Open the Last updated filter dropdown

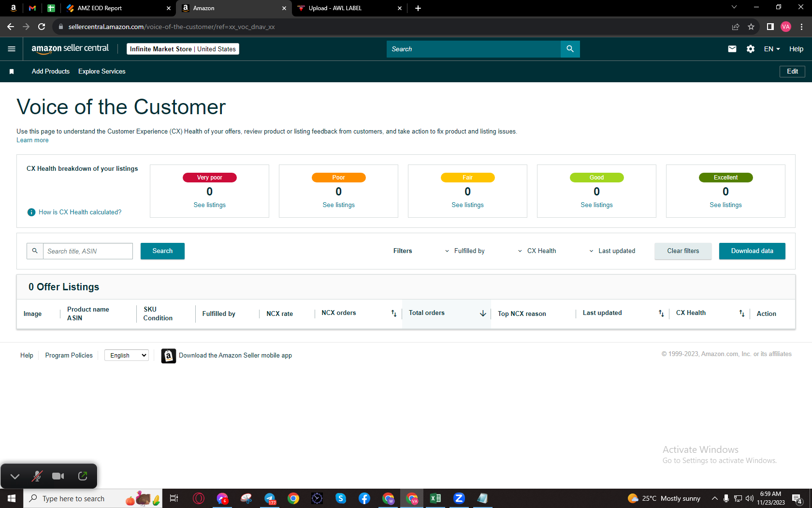[x=612, y=251]
